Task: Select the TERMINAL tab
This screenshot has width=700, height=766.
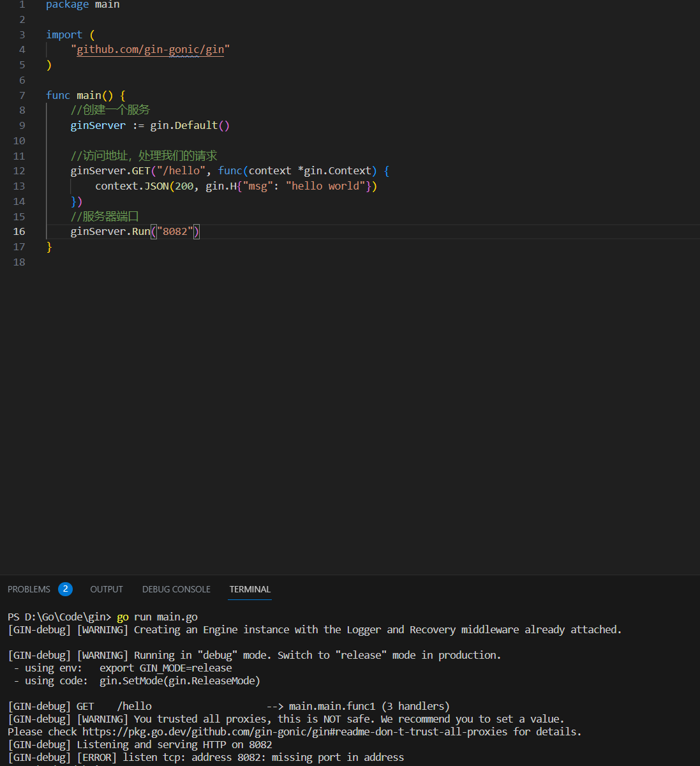Action: (250, 589)
